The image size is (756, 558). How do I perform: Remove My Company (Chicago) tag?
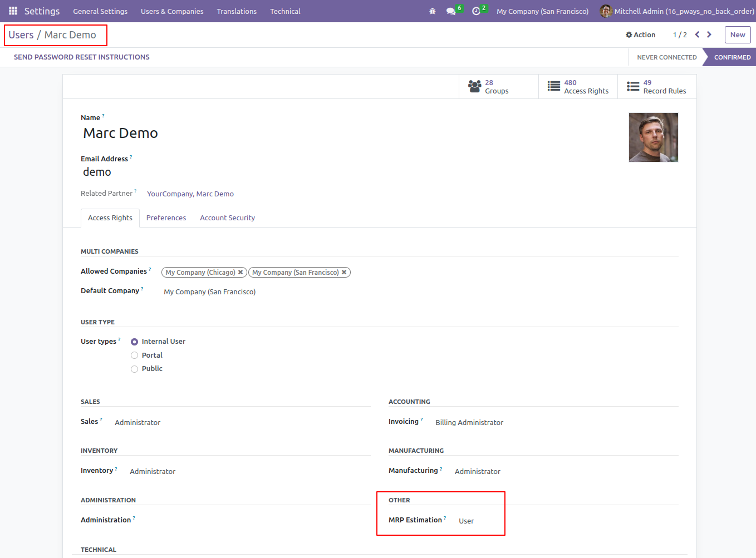point(240,272)
